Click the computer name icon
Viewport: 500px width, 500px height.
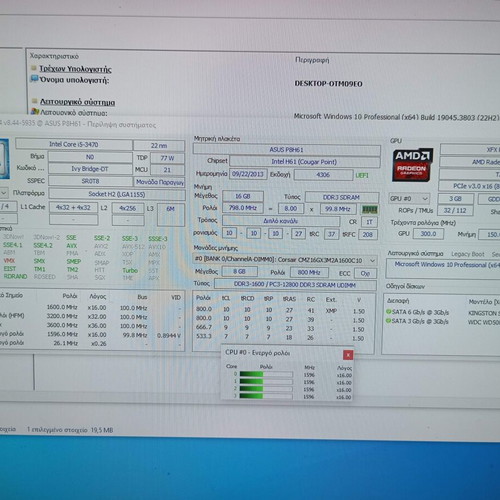tap(34, 79)
